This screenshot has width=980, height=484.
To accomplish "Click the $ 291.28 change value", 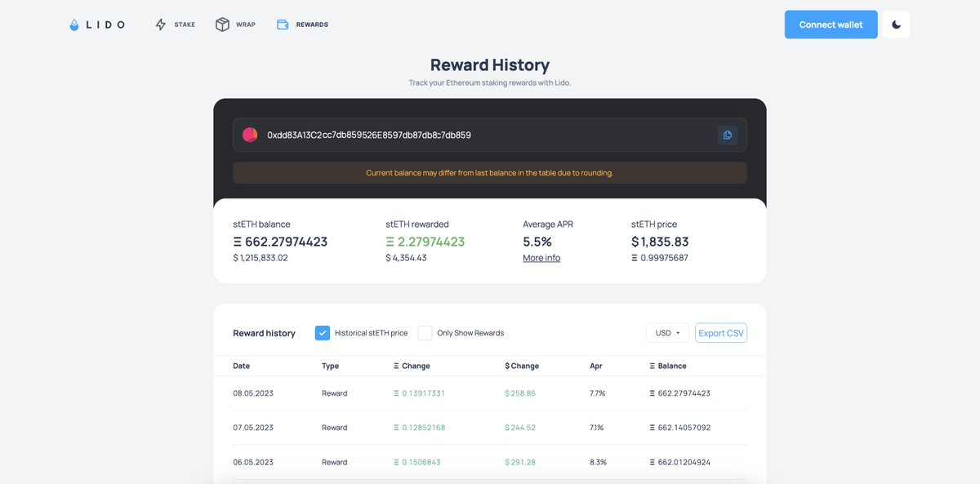I will coord(520,462).
